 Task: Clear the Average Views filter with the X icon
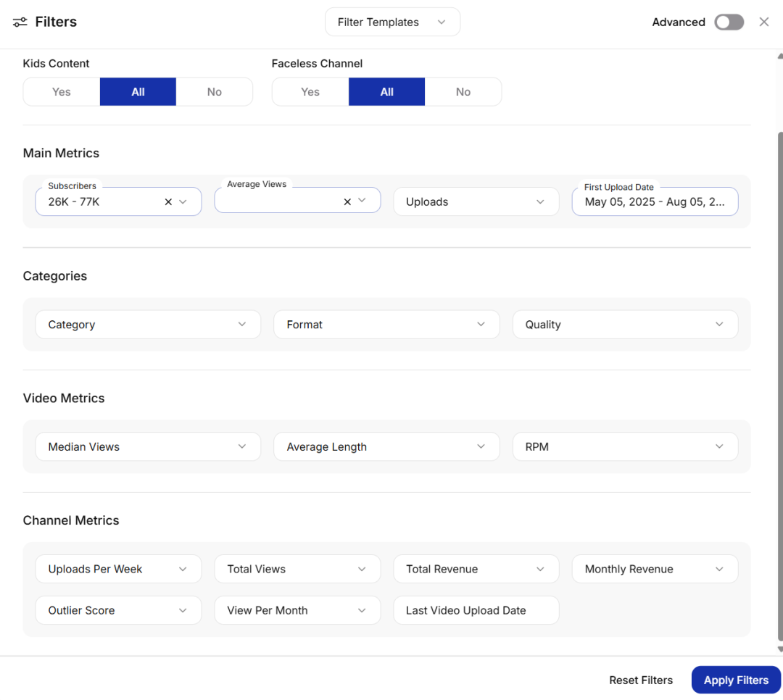(347, 202)
